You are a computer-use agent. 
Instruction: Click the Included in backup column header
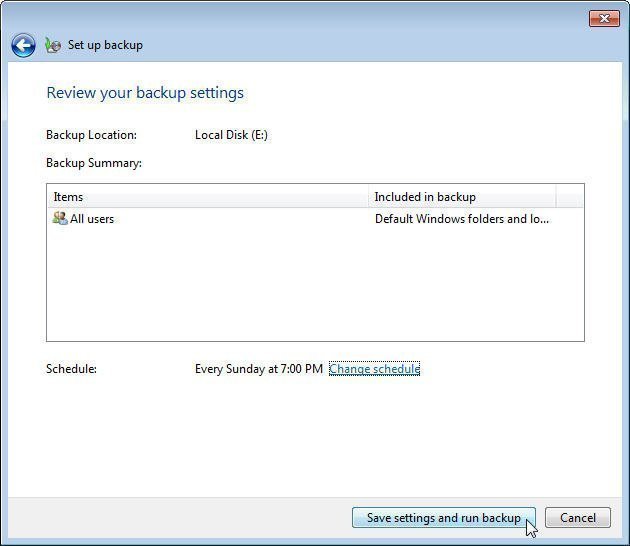pyautogui.click(x=462, y=197)
